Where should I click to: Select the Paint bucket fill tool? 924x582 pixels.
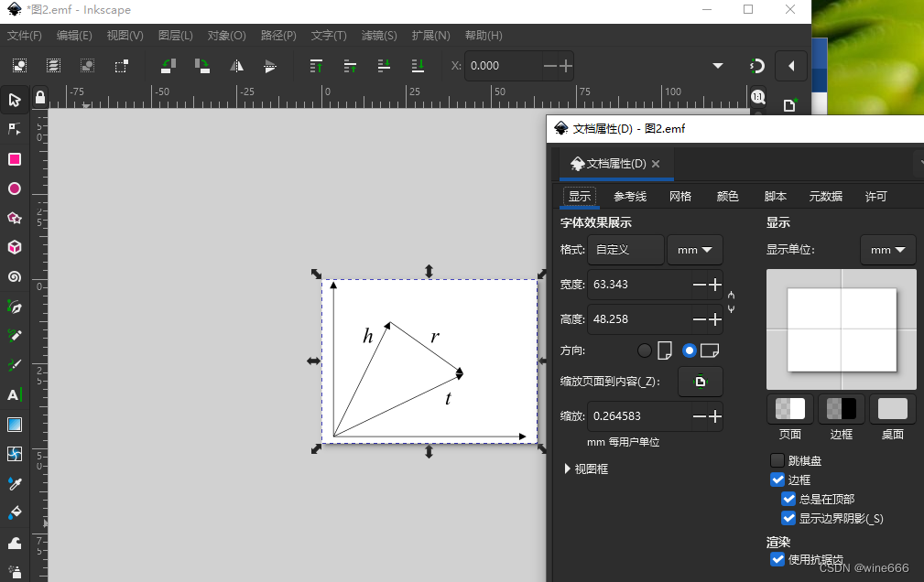tap(15, 513)
